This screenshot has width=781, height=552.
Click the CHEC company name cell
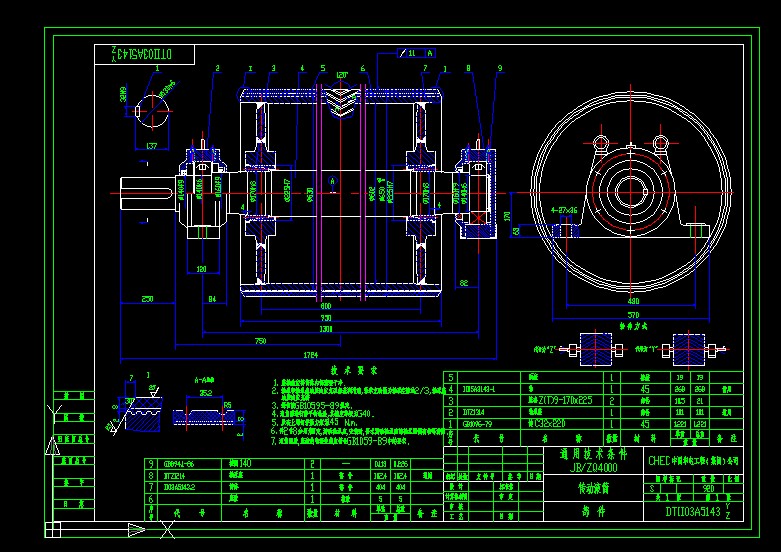click(690, 462)
